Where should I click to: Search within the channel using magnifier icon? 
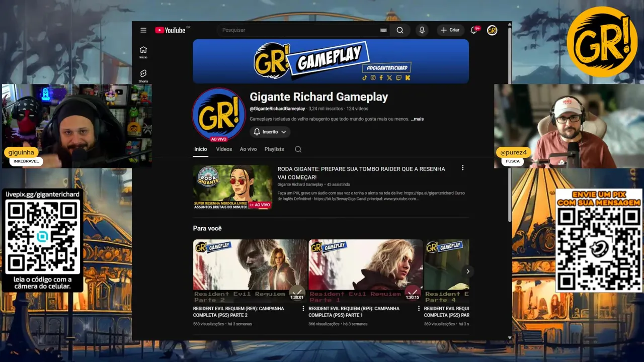coord(298,149)
